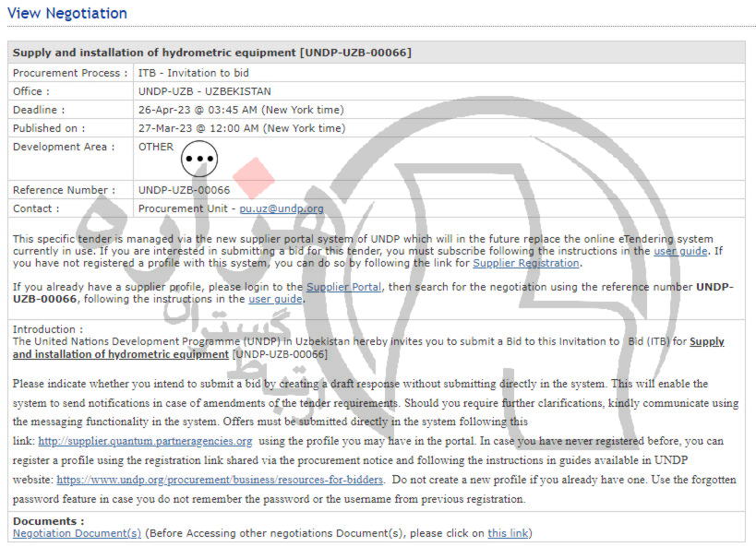Viewport: 756px width, 547px height.
Task: Open the pu.uz@undp.org email link
Action: (x=282, y=208)
